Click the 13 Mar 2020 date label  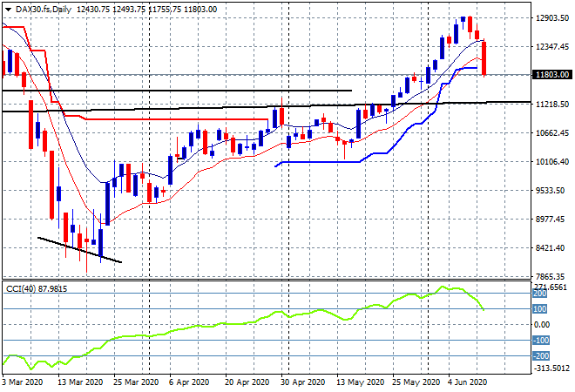click(x=80, y=382)
